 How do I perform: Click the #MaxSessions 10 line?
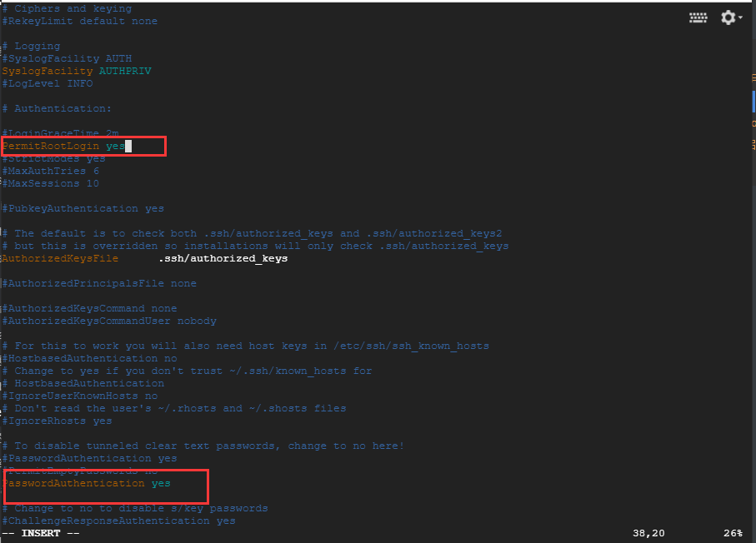click(x=50, y=183)
